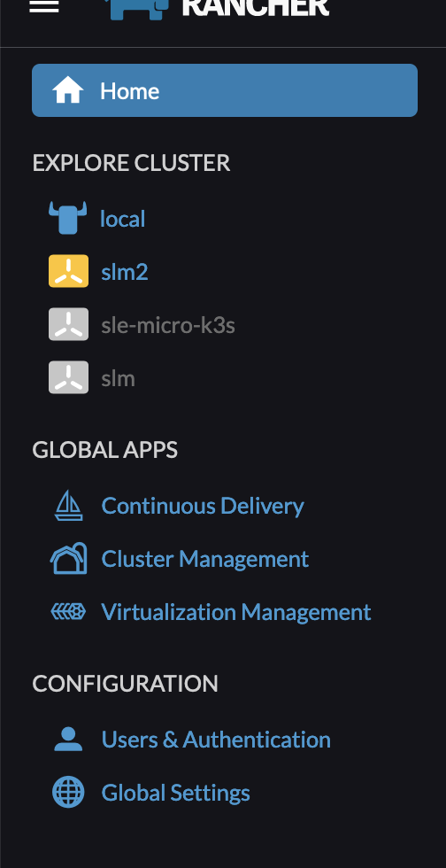Click the GLOBAL APPS section heading

[x=105, y=450]
